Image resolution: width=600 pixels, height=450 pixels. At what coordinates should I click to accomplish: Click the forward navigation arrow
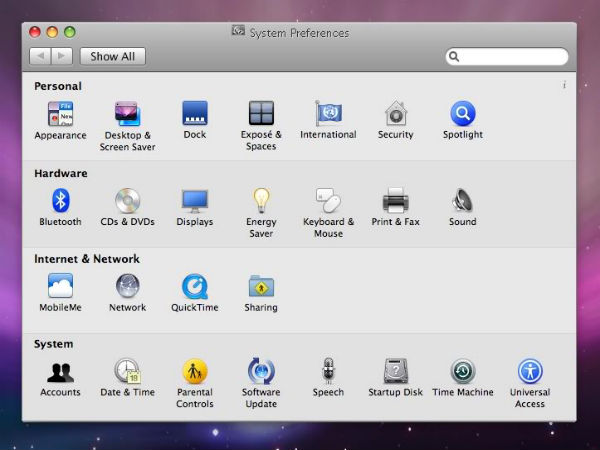pos(61,57)
